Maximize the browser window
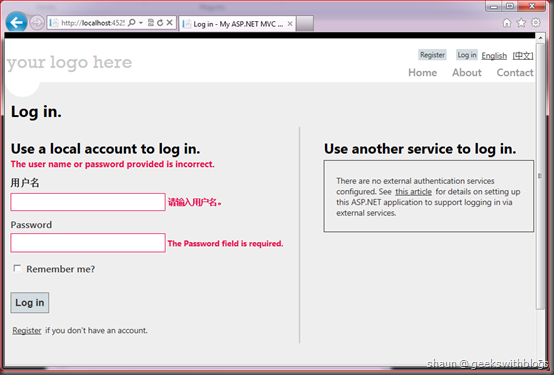The height and width of the screenshot is (375, 554). (509, 6)
